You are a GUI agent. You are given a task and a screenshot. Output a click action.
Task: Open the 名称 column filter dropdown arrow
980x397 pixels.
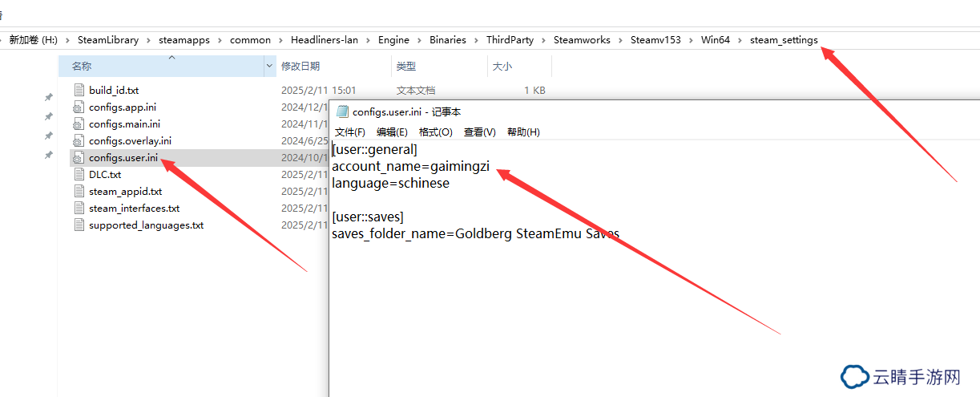pyautogui.click(x=269, y=67)
